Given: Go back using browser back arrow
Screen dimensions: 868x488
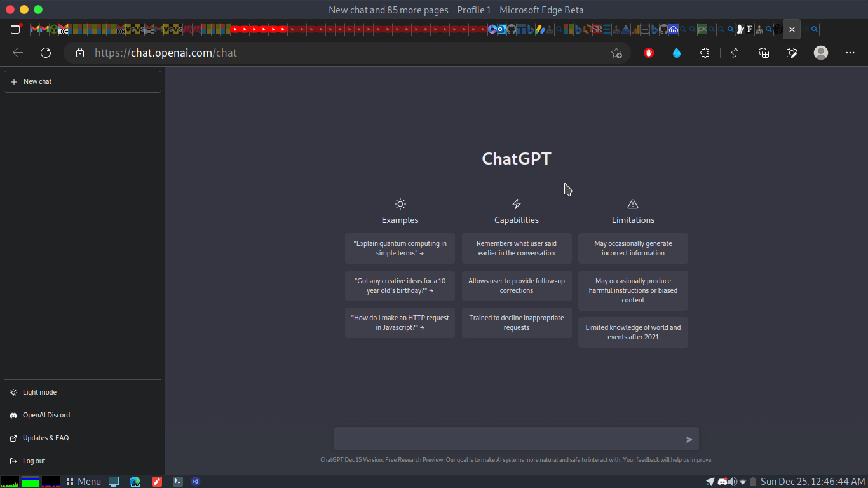Looking at the screenshot, I should [x=18, y=53].
